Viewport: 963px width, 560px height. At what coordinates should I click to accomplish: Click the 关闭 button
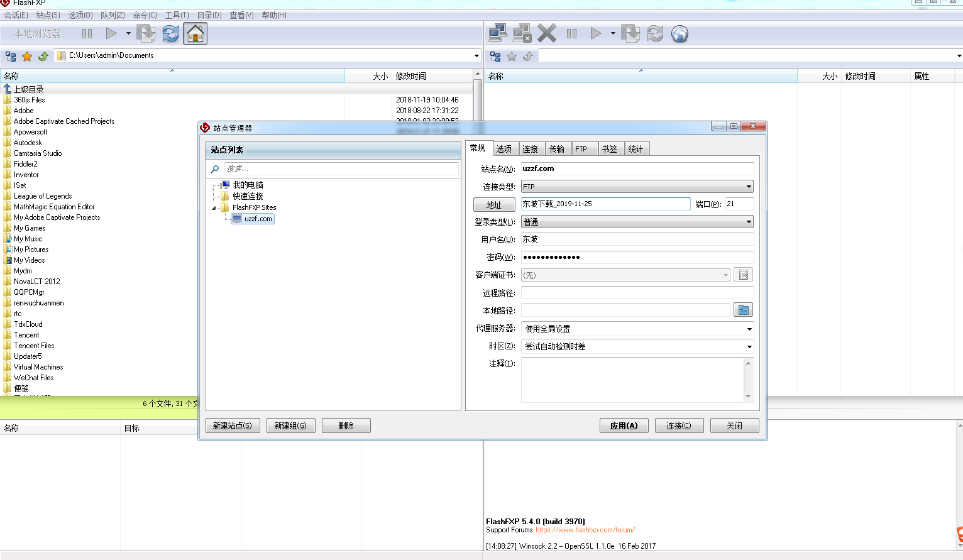734,425
